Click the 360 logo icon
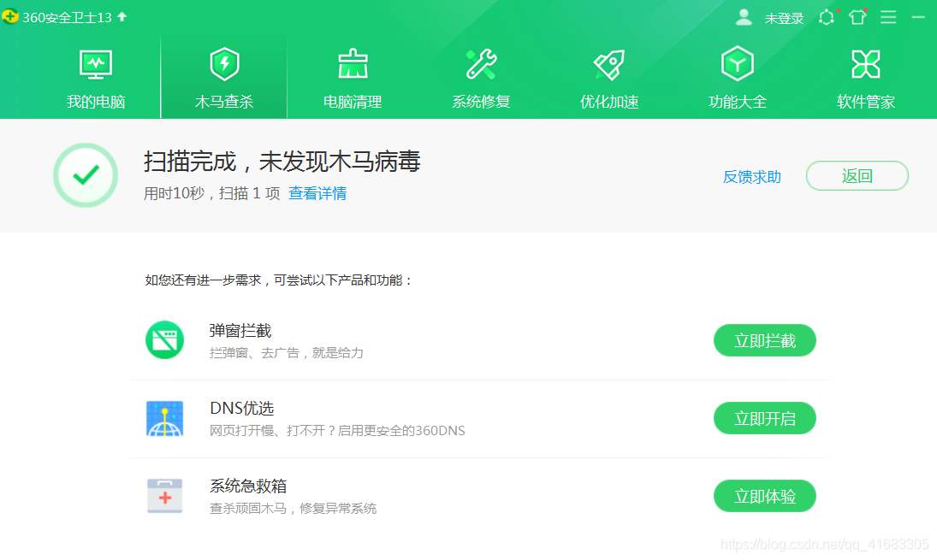The image size is (937, 560). [x=10, y=17]
